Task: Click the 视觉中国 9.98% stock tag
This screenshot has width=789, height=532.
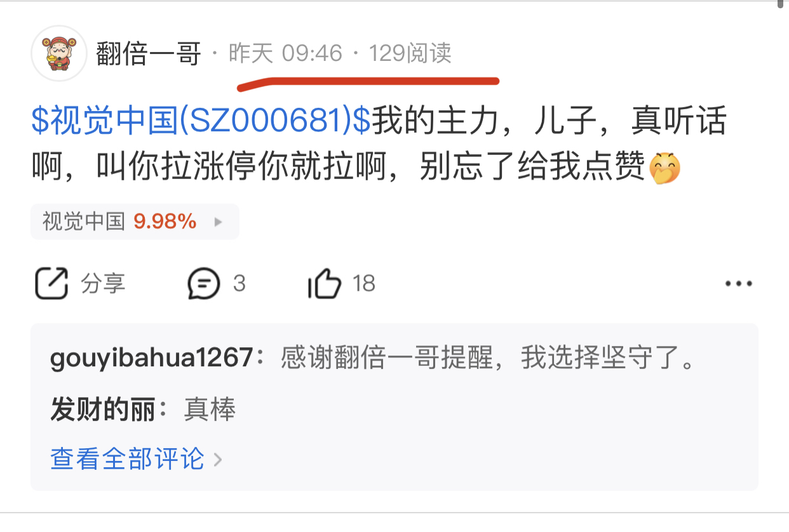Action: pyautogui.click(x=135, y=222)
